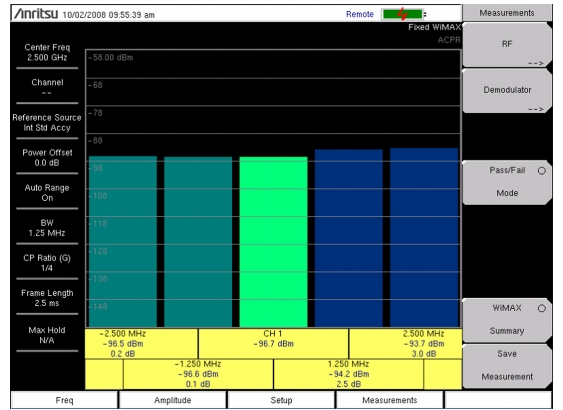Image resolution: width=563 pixels, height=410 pixels.
Task: Open the Setup menu
Action: point(281,400)
